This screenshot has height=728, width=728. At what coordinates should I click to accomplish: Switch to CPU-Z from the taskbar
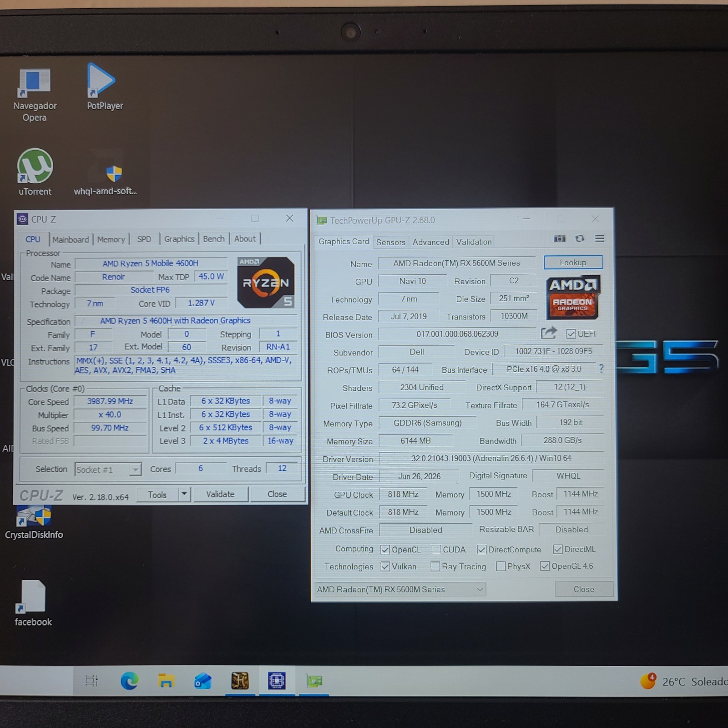click(x=277, y=681)
